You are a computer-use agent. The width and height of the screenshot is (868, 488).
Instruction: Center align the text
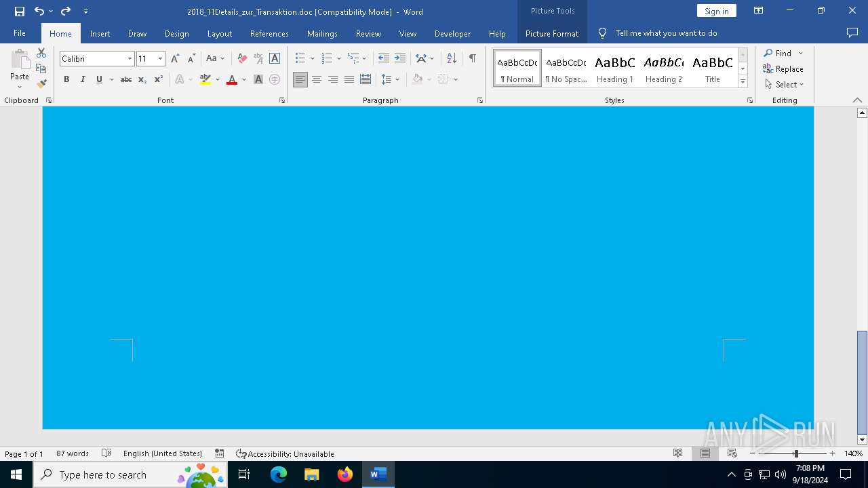click(x=317, y=79)
